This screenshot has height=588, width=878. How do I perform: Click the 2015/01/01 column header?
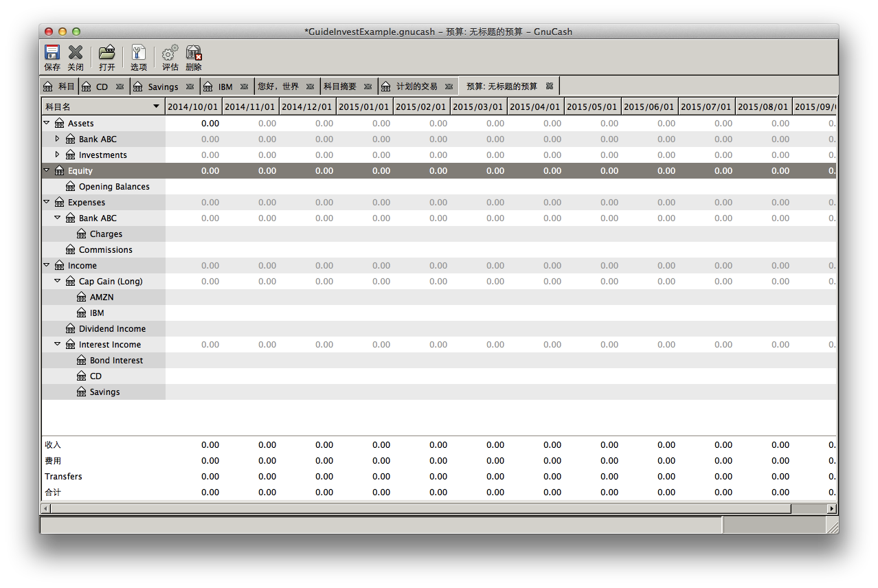(364, 106)
